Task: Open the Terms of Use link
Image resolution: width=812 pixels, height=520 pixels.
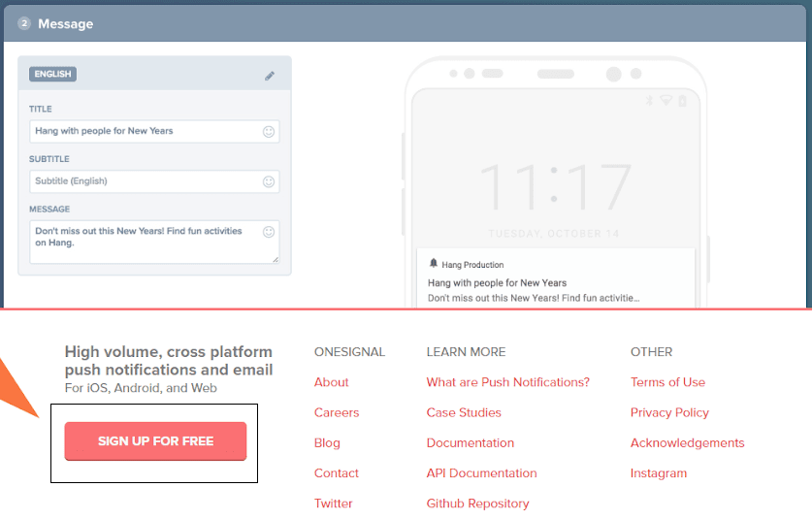Action: click(668, 382)
